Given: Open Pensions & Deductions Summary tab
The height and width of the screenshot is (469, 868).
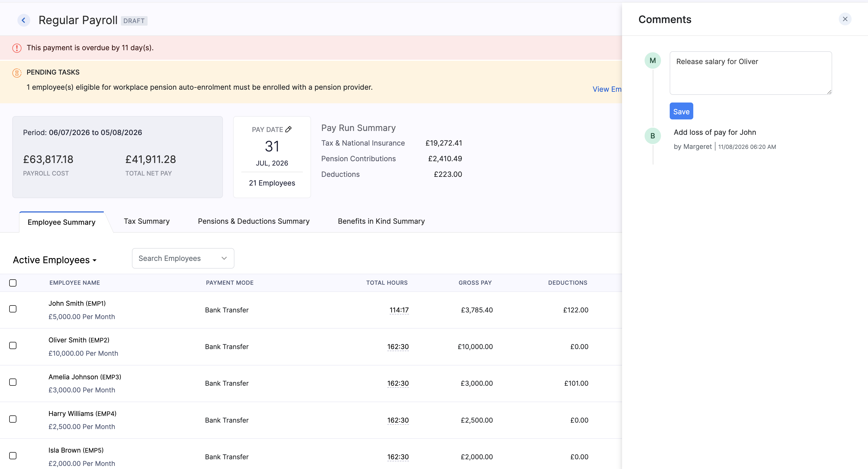Looking at the screenshot, I should coord(254,221).
